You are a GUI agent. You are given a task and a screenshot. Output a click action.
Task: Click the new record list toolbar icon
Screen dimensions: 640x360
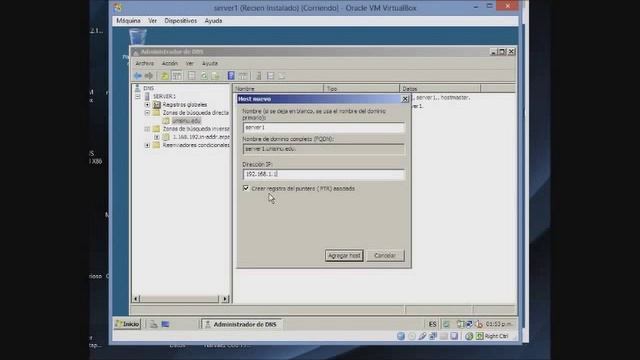(x=270, y=76)
